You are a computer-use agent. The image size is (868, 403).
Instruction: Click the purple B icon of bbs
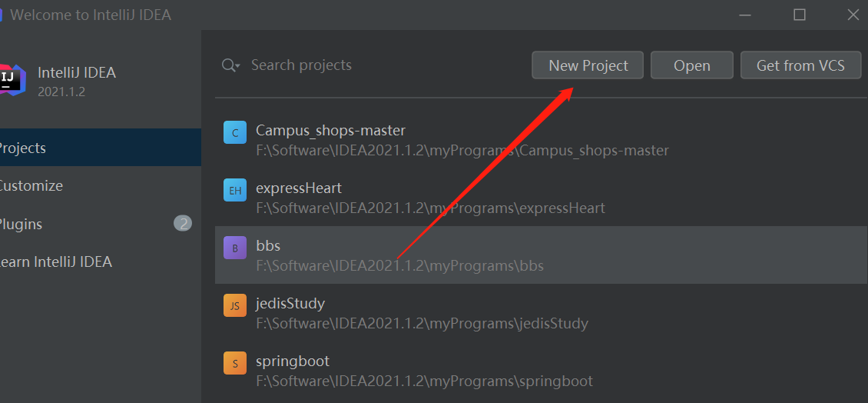235,248
